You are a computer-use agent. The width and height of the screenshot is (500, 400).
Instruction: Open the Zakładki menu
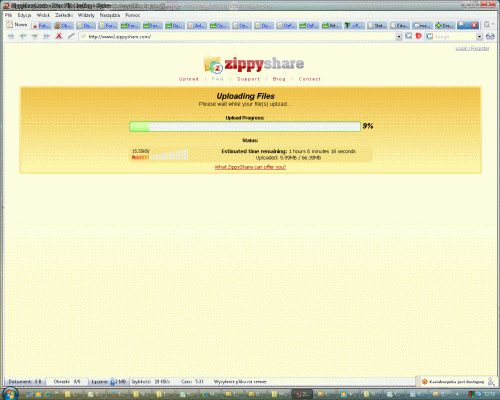[64, 15]
